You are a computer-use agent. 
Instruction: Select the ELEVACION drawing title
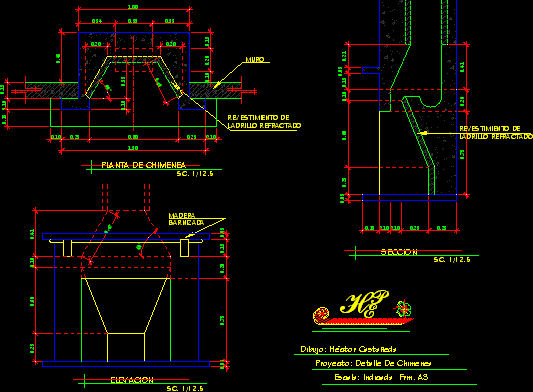tap(132, 380)
